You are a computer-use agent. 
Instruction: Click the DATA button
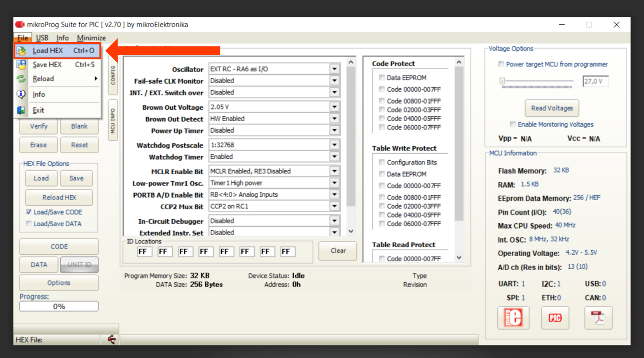coord(39,265)
